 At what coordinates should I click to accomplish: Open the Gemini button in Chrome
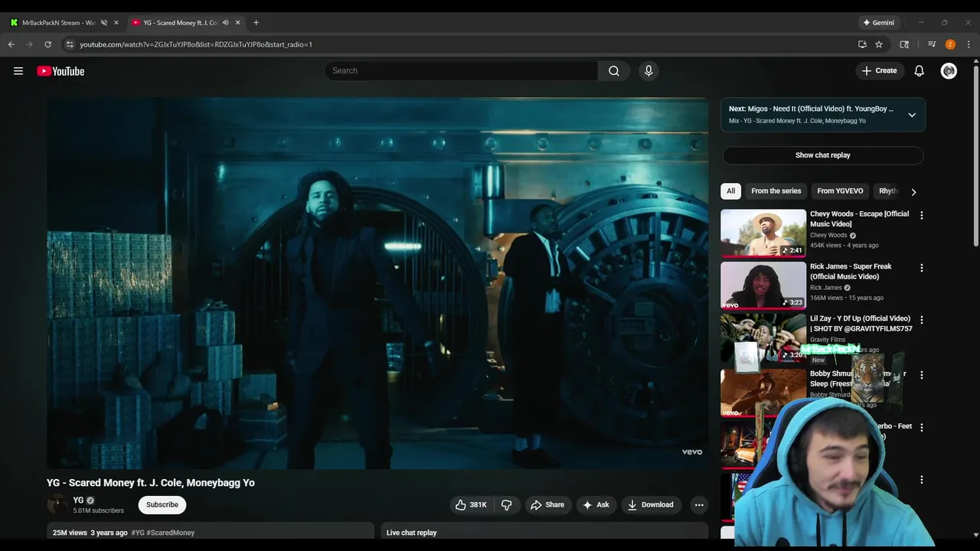coord(879,22)
